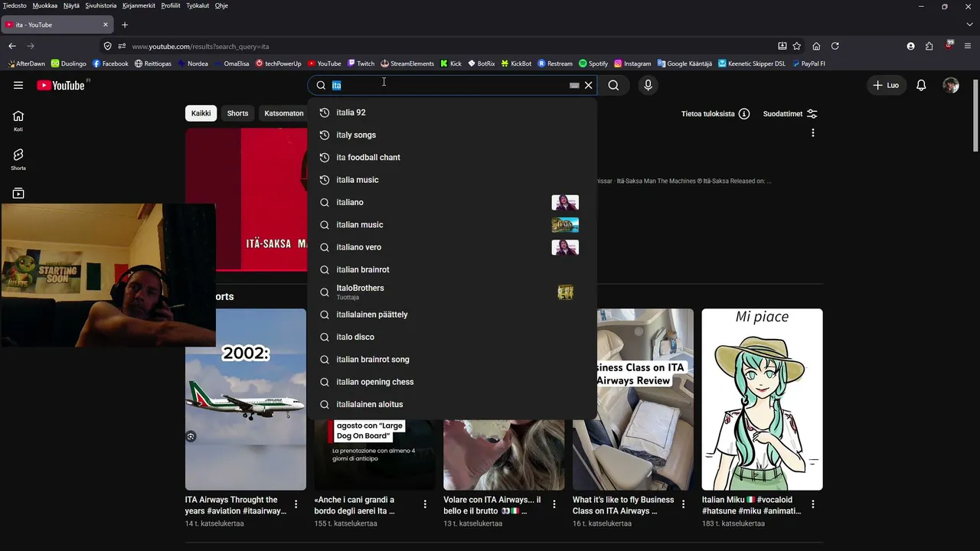
Task: Open Suodattimet search filters
Action: tap(790, 113)
